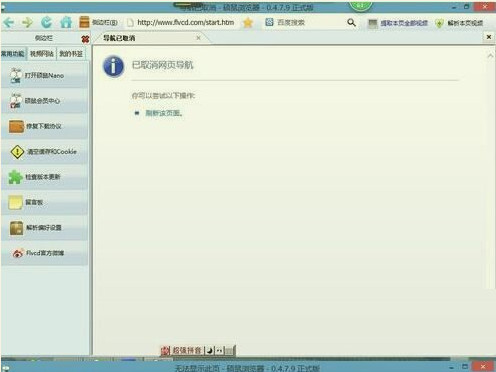496x372 pixels.
Task: Open 打开硕鼠Nano from the sidebar
Action: (x=44, y=75)
